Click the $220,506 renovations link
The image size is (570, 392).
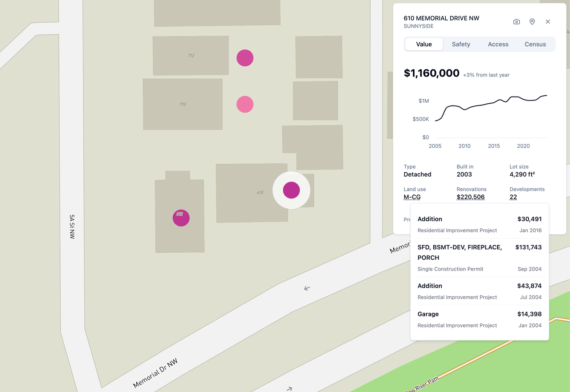pyautogui.click(x=471, y=197)
